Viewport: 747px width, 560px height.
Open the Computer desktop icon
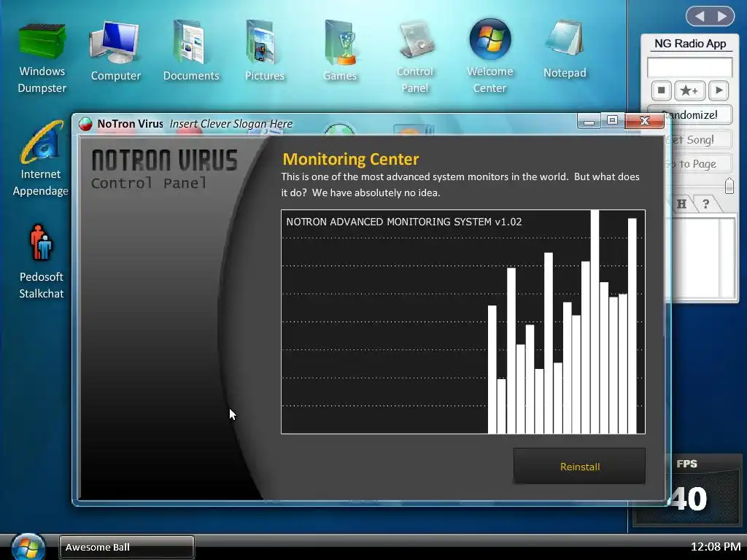(115, 52)
